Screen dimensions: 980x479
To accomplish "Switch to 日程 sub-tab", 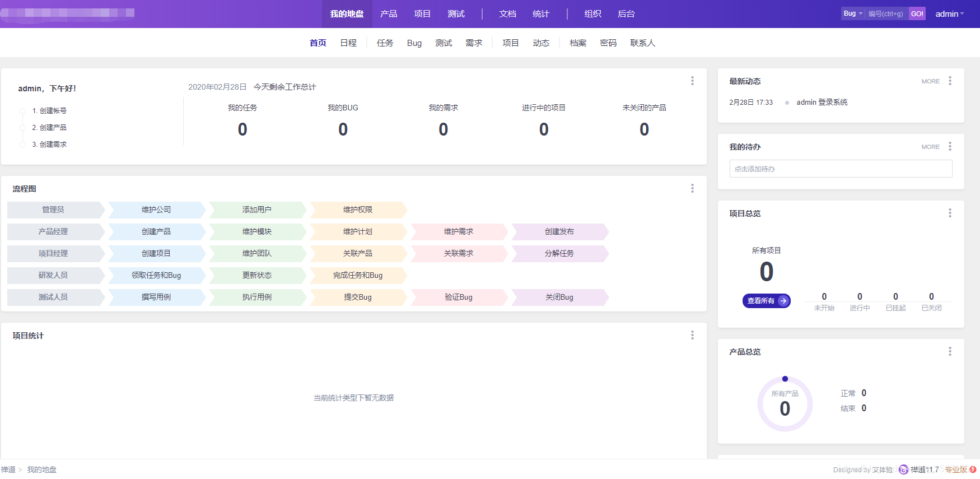I will (x=348, y=43).
